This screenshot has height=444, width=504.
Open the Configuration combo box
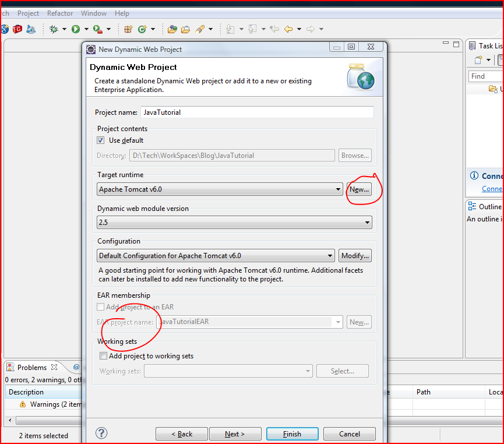tap(216, 256)
